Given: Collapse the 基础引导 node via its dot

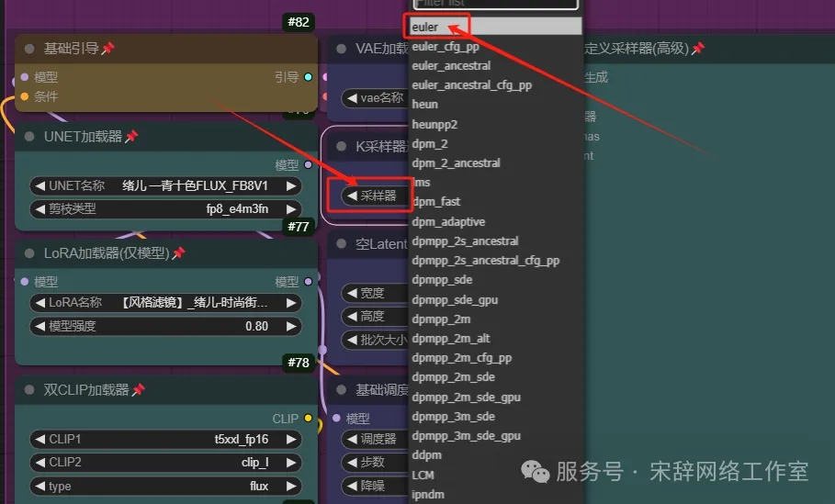Looking at the screenshot, I should pos(29,49).
